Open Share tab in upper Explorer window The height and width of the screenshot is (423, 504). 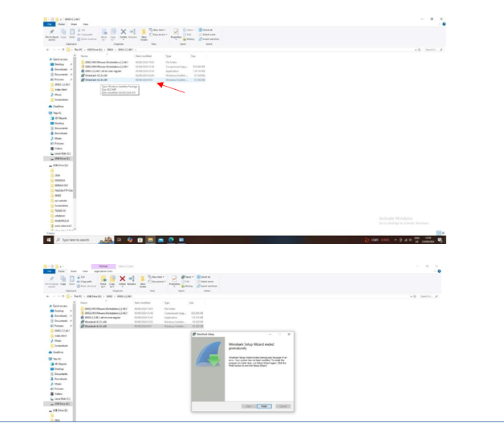[74, 24]
